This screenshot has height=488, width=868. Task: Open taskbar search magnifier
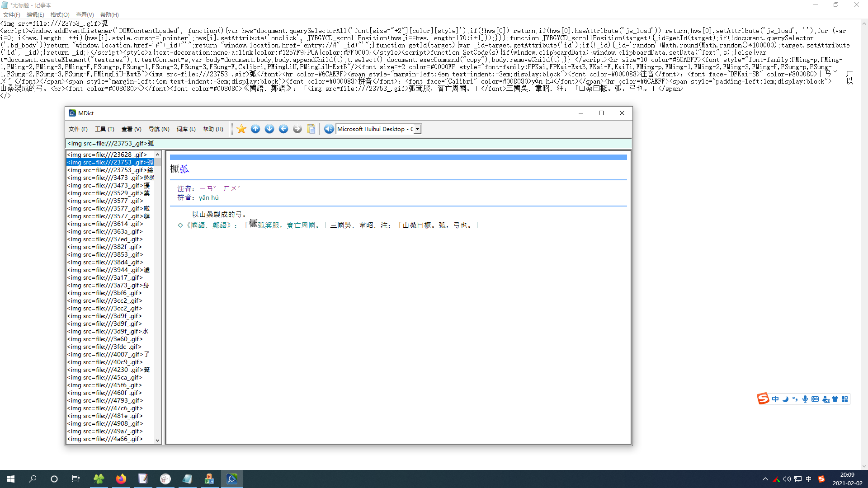[x=33, y=479]
